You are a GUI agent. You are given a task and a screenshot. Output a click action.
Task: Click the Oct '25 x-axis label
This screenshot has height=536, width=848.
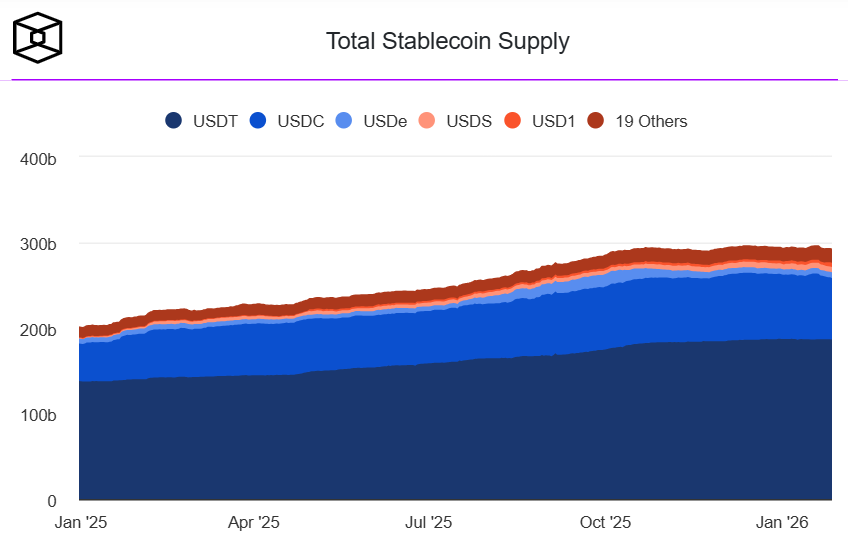click(605, 522)
